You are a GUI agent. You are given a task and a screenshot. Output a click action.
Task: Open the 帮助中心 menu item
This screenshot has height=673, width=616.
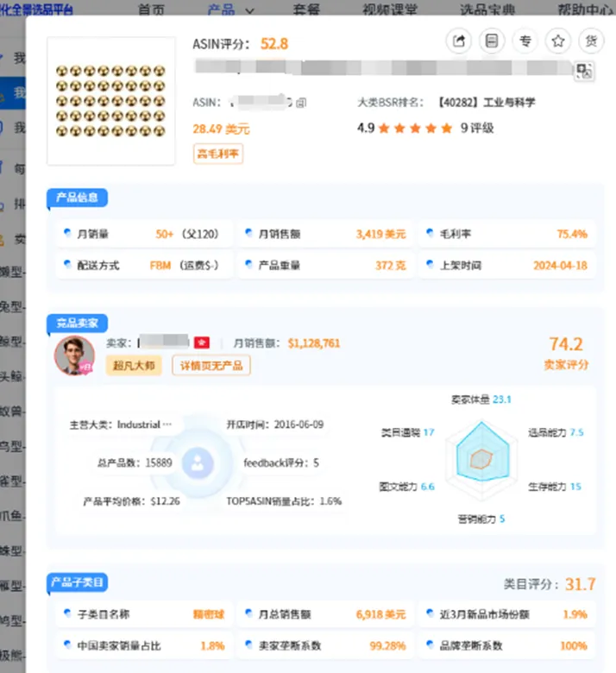tap(586, 9)
